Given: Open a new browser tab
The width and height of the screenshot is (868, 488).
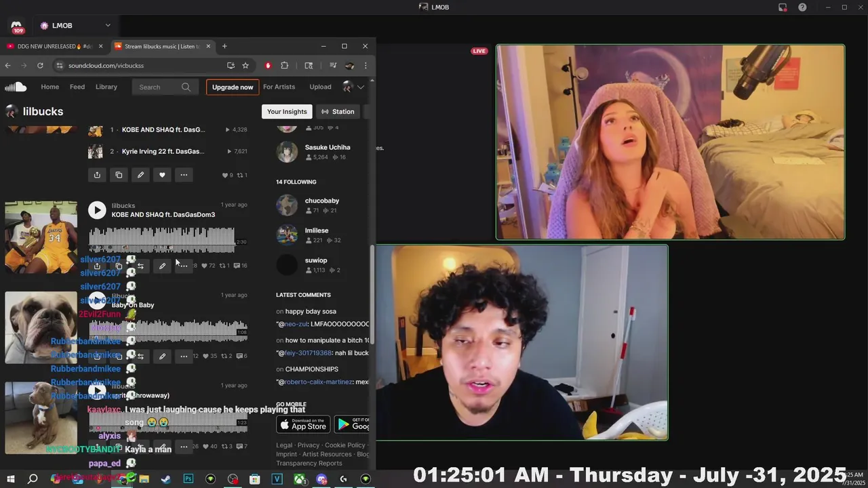Looking at the screenshot, I should click(224, 46).
